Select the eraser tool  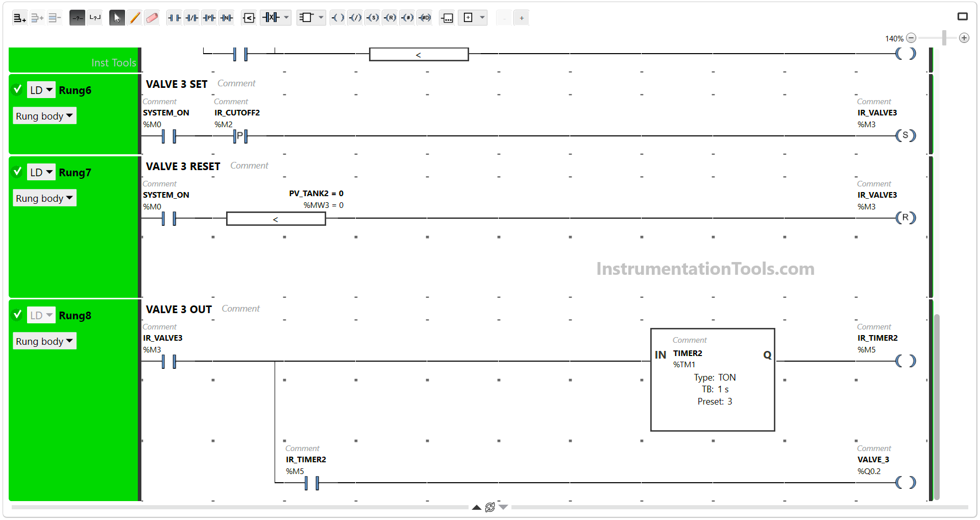pos(152,18)
